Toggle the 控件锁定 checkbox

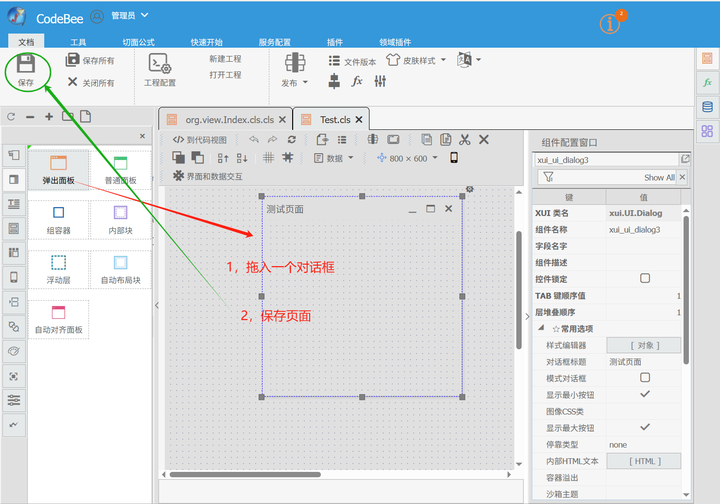coord(645,278)
